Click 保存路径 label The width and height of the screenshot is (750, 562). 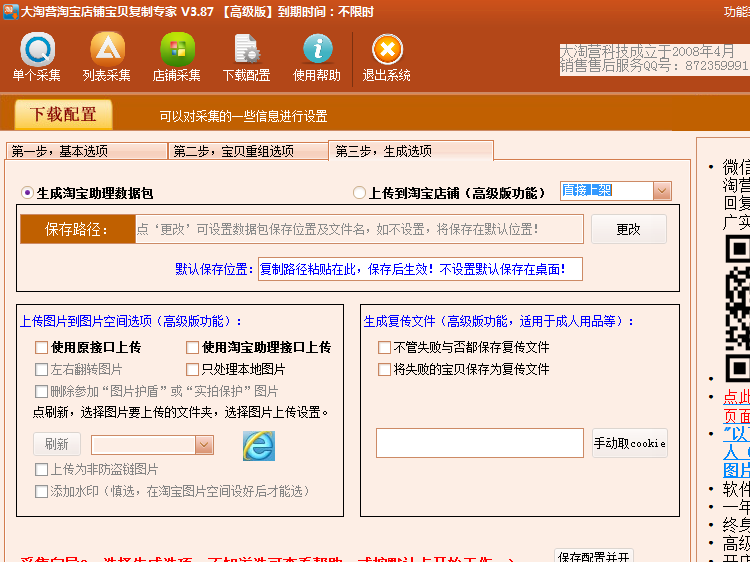click(77, 230)
